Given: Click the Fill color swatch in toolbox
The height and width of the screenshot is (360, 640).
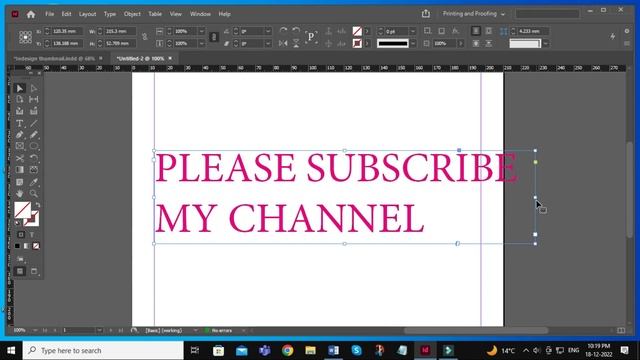Looking at the screenshot, I should [x=22, y=210].
